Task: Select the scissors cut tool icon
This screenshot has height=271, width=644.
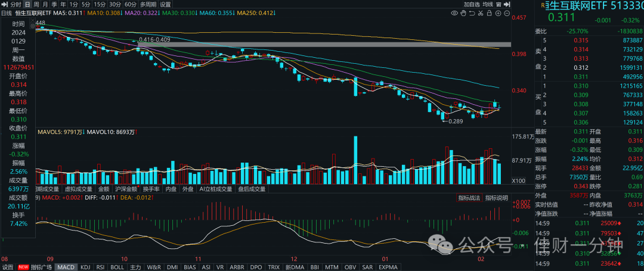Action: tap(481, 13)
